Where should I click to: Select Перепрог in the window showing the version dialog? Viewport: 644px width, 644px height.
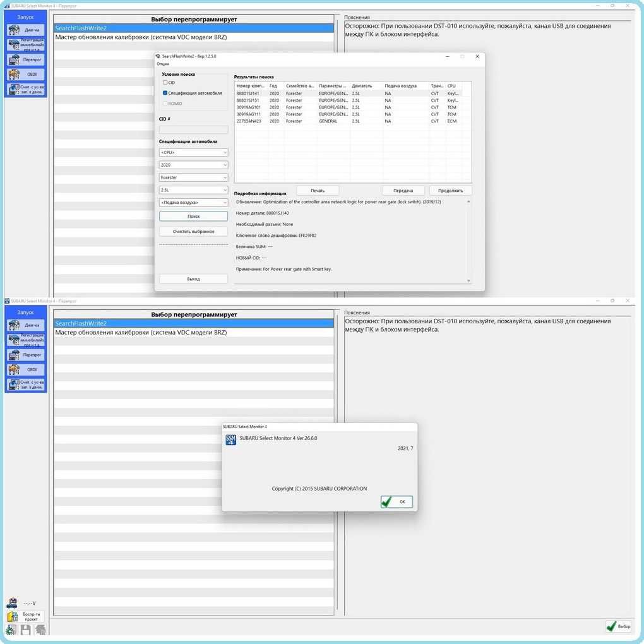tap(25, 355)
